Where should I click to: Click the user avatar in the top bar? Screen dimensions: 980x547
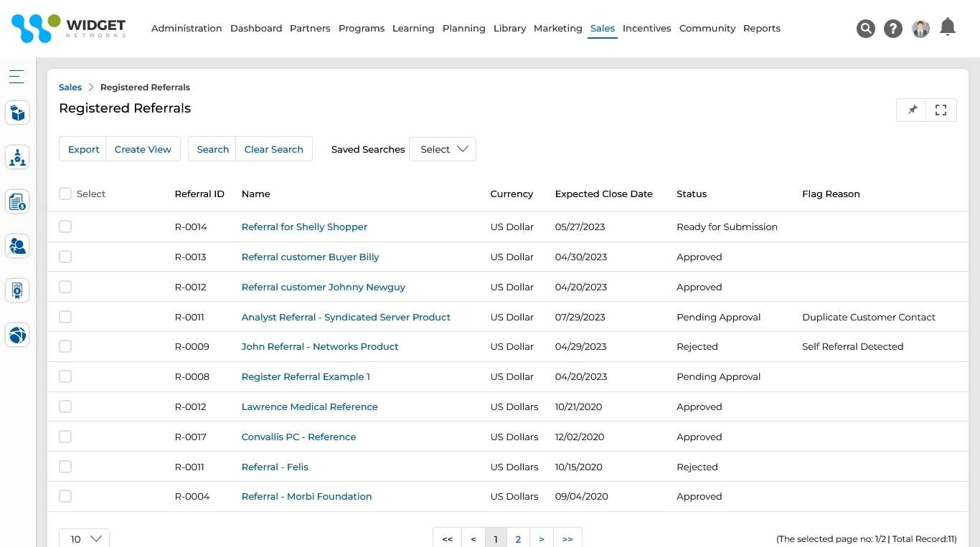coord(920,29)
